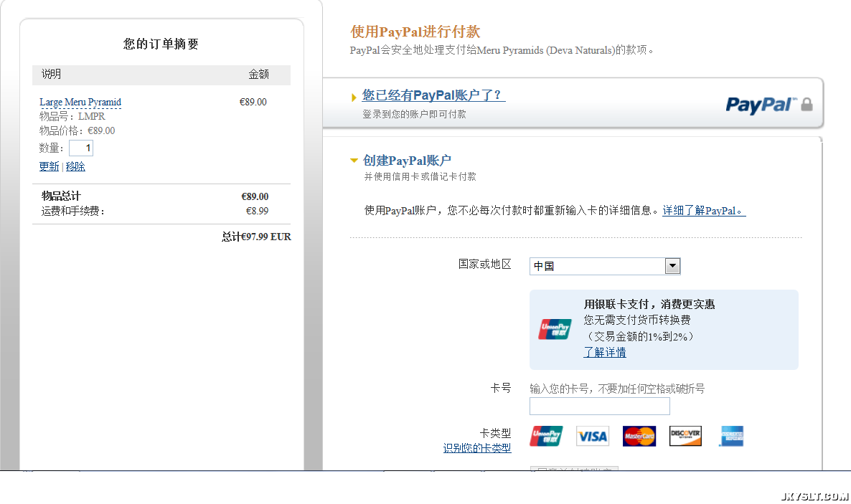Viewport: 851px width, 504px height.
Task: Click the 物品号：LMPR text
Action: 72,117
